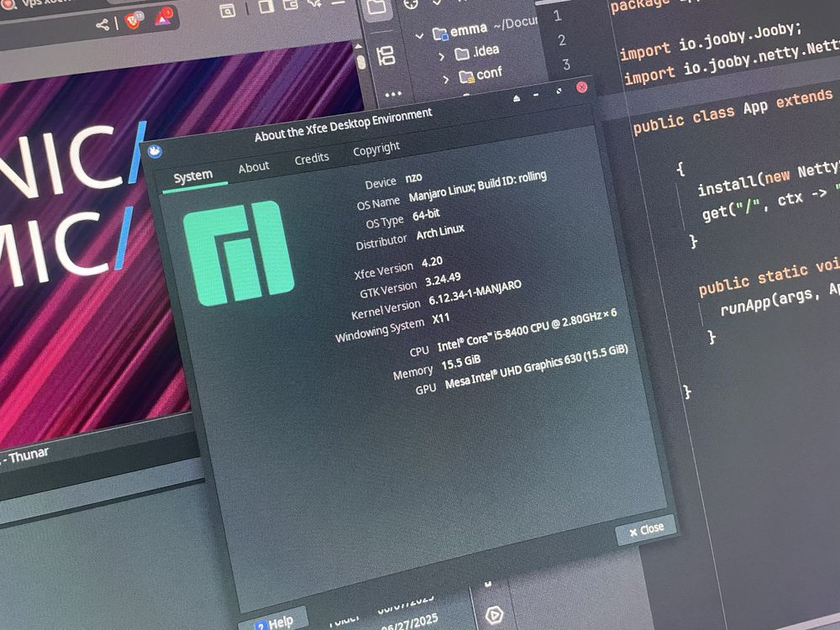840x630 pixels.
Task: Click 'Manjaro Linux; Build ID: rolling' text
Action: (477, 186)
